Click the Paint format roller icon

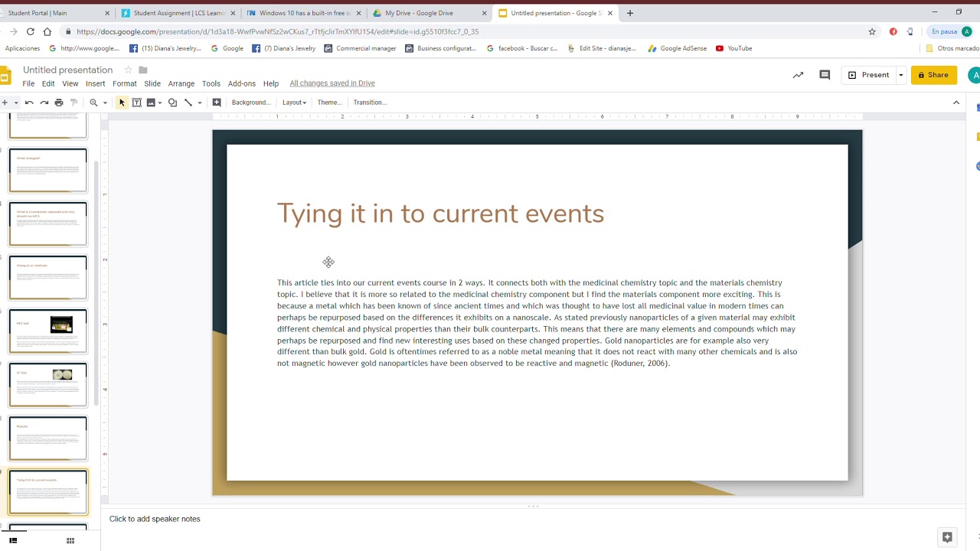(x=74, y=103)
